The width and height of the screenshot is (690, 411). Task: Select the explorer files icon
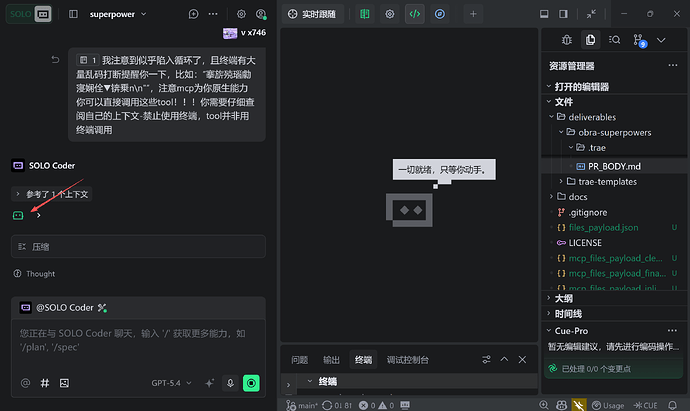tap(590, 40)
